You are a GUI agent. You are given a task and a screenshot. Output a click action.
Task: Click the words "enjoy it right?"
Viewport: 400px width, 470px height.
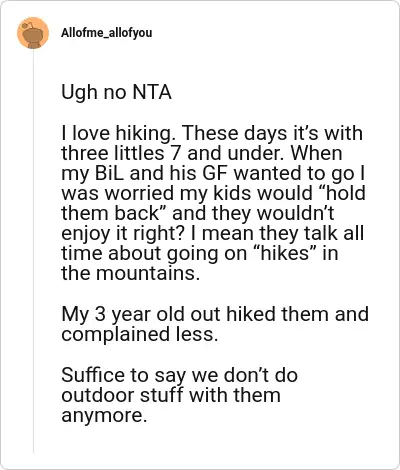point(122,234)
